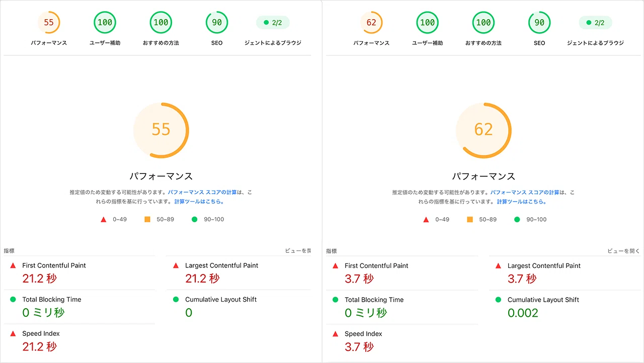Click green circle beside Total Blocking Time, score-62 report
The height and width of the screenshot is (363, 644).
tap(336, 300)
